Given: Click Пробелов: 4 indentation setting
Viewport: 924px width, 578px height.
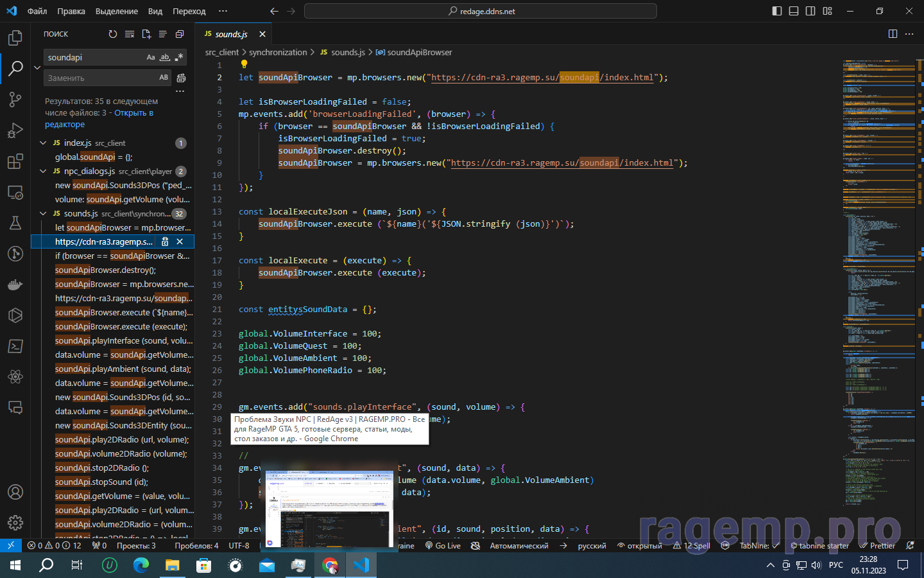Looking at the screenshot, I should [x=196, y=545].
